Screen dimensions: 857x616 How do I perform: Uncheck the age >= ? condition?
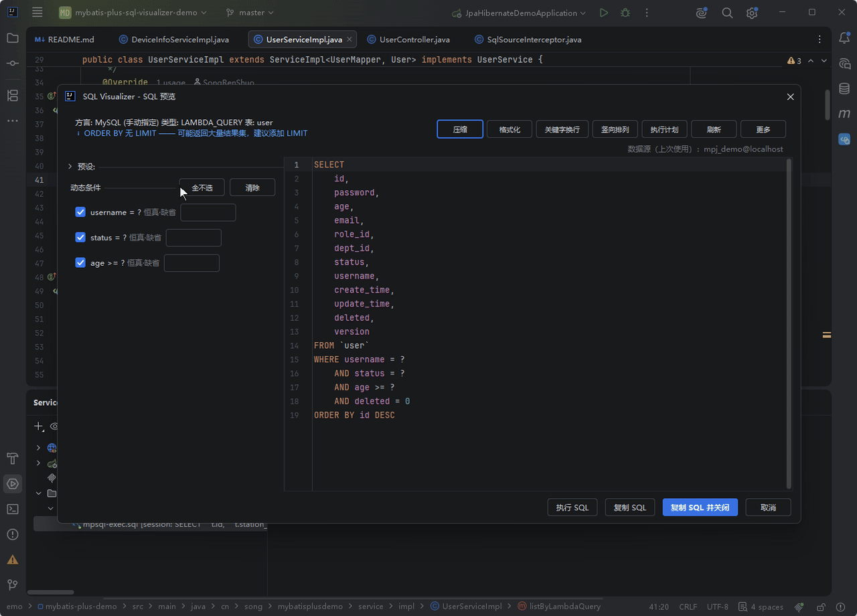coord(80,263)
